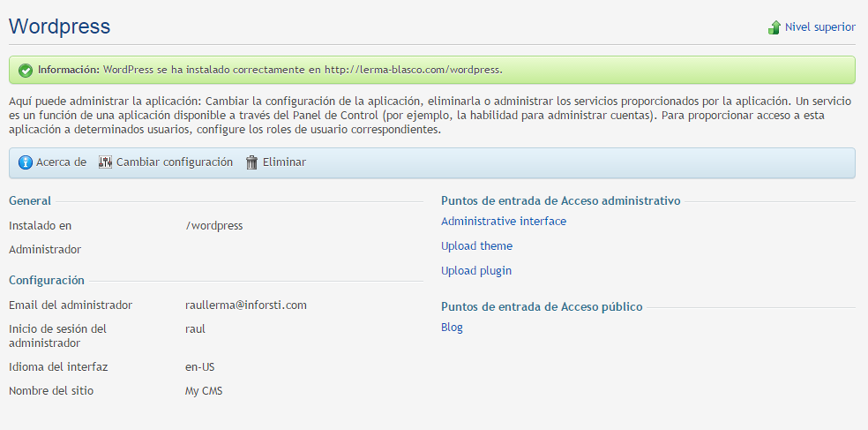Click the General section heading
Image resolution: width=868 pixels, height=430 pixels.
click(x=30, y=200)
